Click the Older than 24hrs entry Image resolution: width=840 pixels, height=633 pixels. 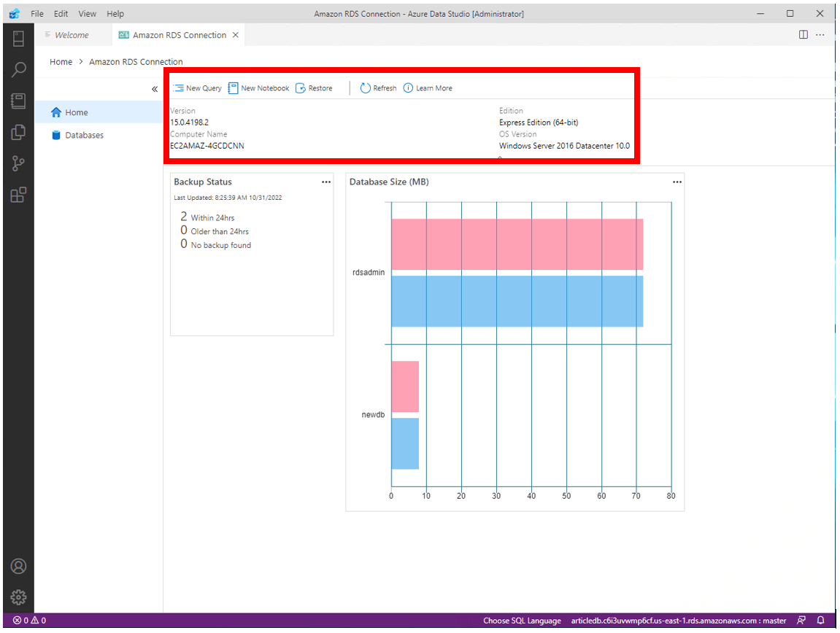pyautogui.click(x=215, y=231)
